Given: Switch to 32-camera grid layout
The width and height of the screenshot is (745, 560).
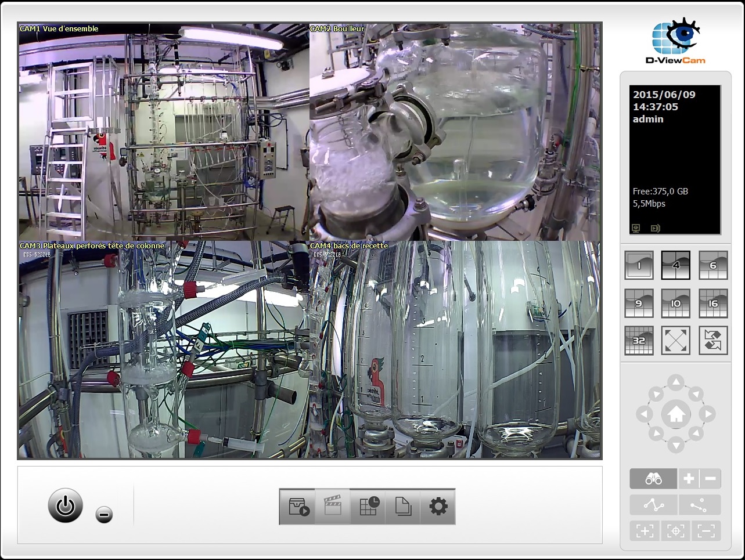Looking at the screenshot, I should point(639,341).
